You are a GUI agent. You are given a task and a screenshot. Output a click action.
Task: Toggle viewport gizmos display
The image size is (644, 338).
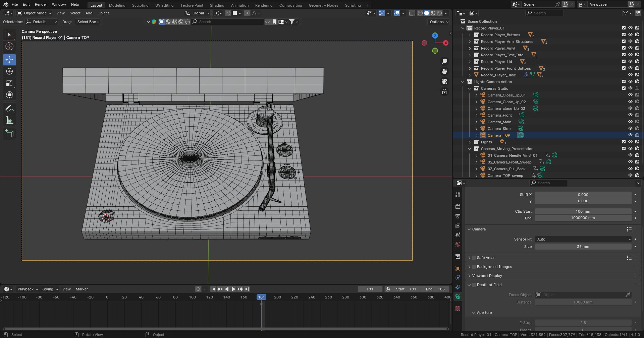(x=382, y=13)
